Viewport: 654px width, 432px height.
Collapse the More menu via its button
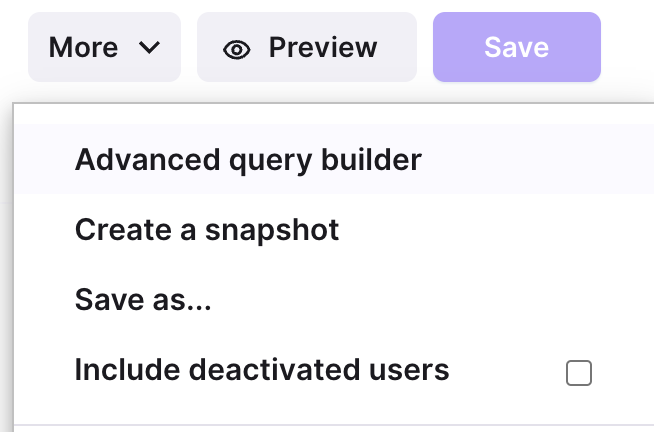click(104, 47)
